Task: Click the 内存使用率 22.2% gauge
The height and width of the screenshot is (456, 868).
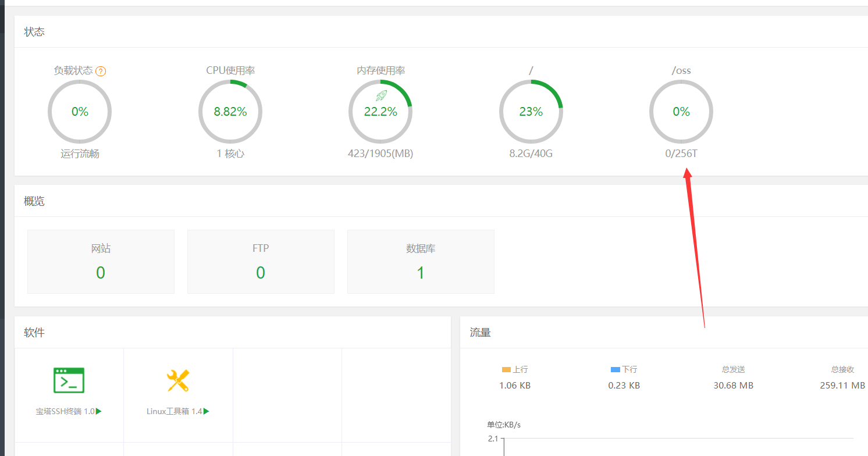Action: tap(380, 112)
